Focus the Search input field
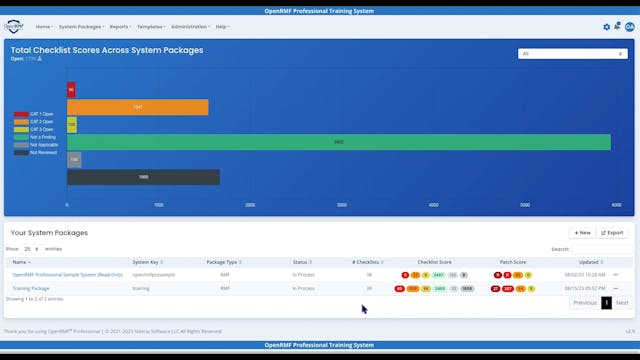 click(x=602, y=249)
